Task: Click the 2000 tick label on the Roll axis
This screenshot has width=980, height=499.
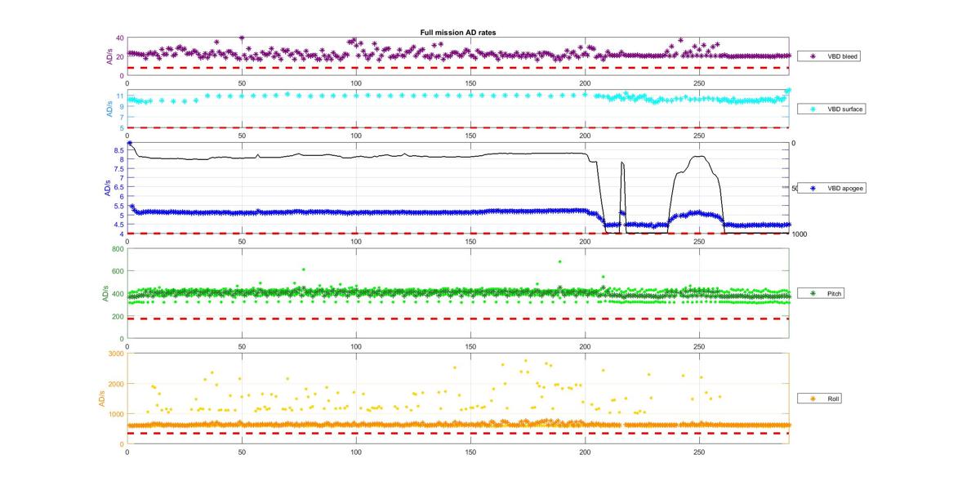Action: (x=116, y=384)
